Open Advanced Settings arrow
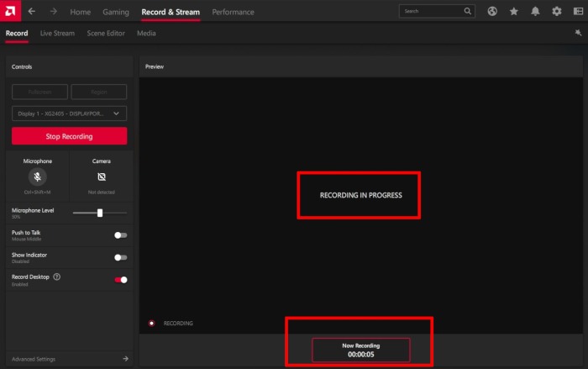This screenshot has width=588, height=369. pos(125,359)
